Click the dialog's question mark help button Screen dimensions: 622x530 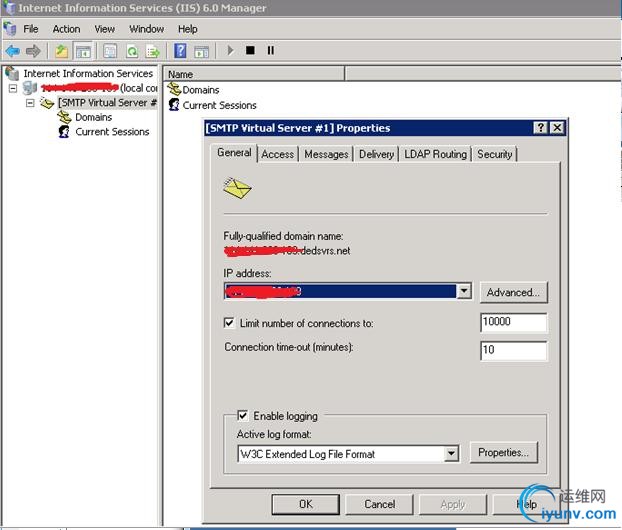[540, 128]
